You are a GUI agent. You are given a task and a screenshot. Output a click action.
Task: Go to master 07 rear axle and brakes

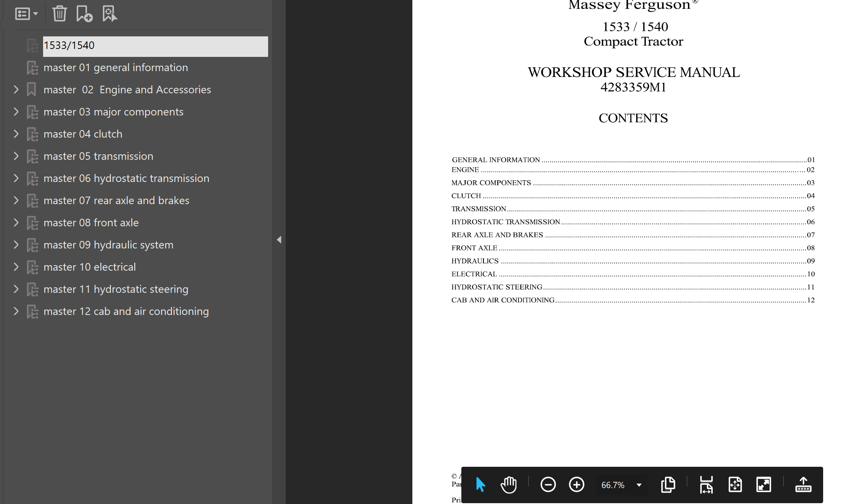click(x=116, y=201)
